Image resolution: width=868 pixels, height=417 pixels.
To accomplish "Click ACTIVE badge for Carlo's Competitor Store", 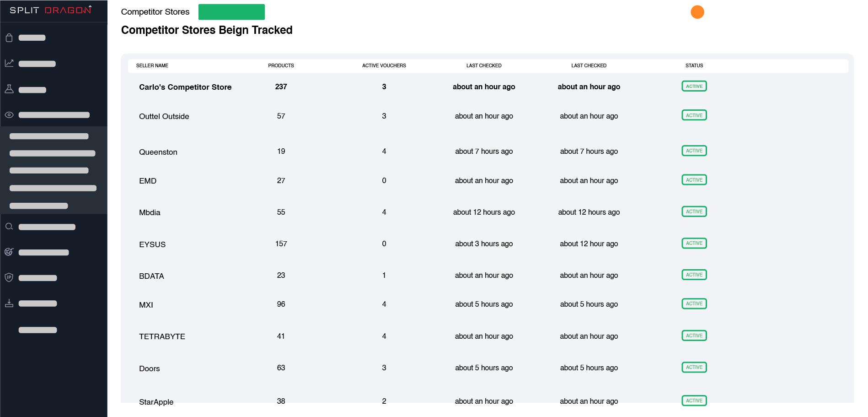I will pyautogui.click(x=694, y=86).
